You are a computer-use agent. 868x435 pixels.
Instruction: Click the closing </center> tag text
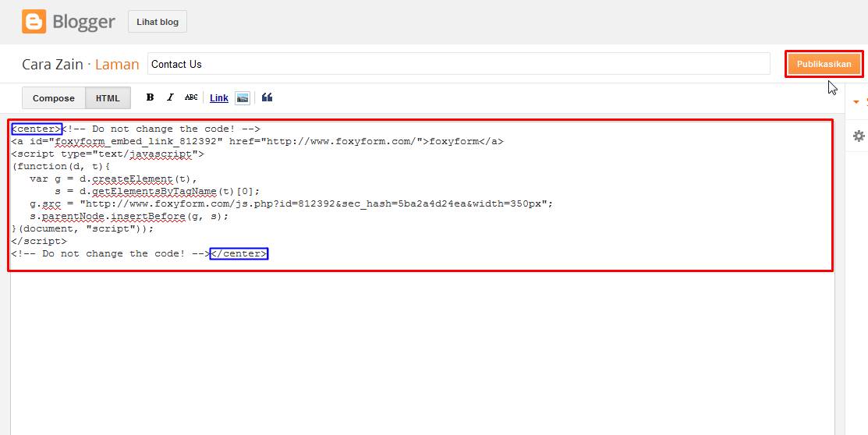pyautogui.click(x=239, y=253)
